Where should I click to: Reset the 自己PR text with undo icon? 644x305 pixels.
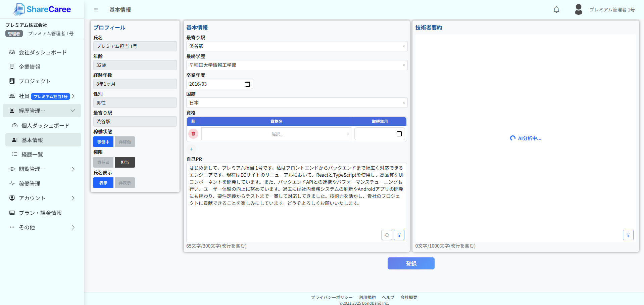(x=387, y=235)
